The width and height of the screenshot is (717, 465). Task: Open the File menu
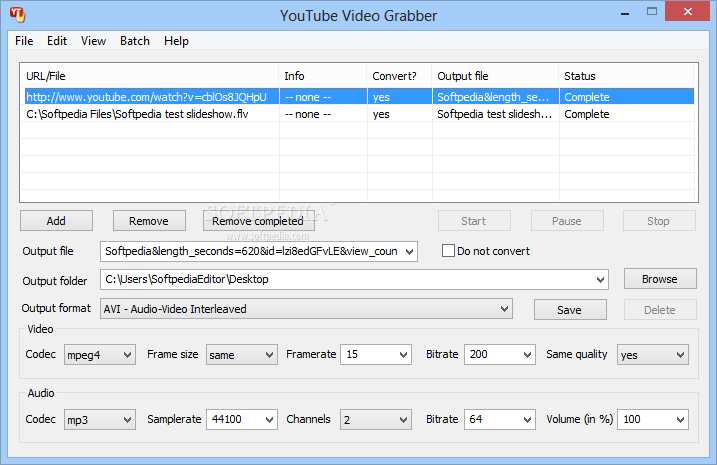coord(24,41)
